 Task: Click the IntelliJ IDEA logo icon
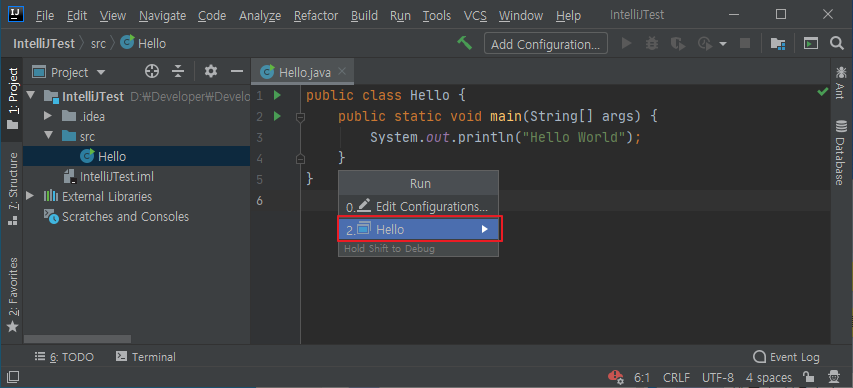(16, 15)
